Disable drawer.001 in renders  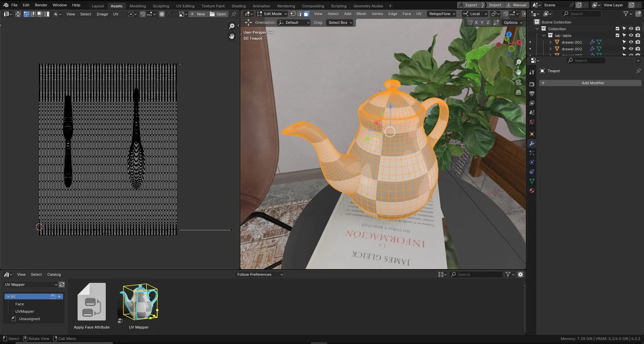638,42
